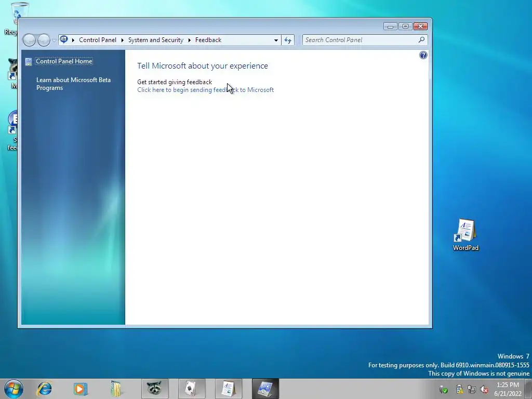Open the WordPad taskbar icon
This screenshot has width=532, height=399.
click(229, 389)
